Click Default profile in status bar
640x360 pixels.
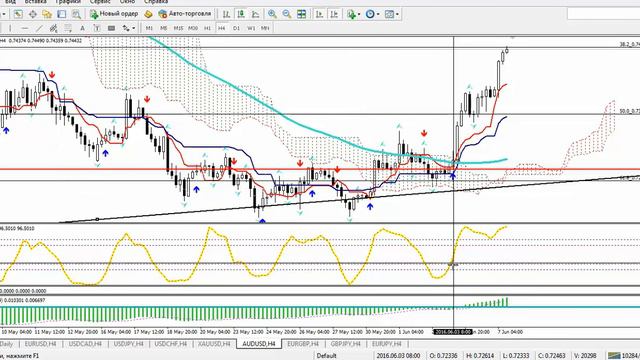(x=327, y=356)
